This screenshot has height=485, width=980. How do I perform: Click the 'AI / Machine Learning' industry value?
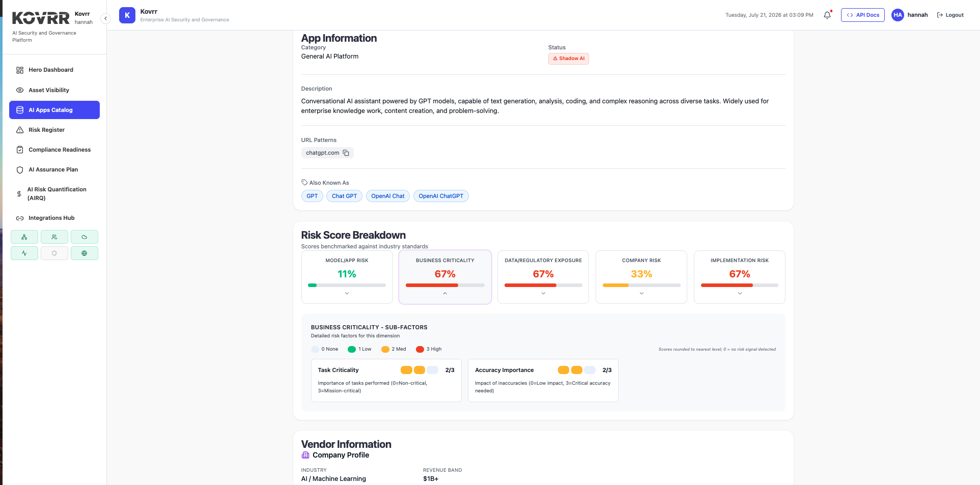click(x=333, y=479)
